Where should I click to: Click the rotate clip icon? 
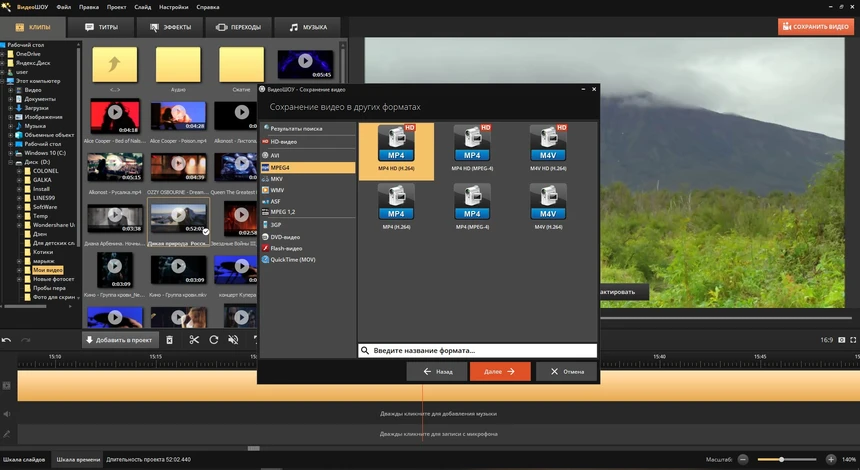214,340
